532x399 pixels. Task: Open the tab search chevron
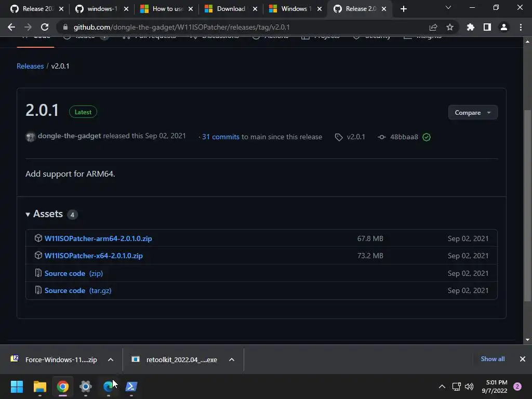[x=448, y=7]
